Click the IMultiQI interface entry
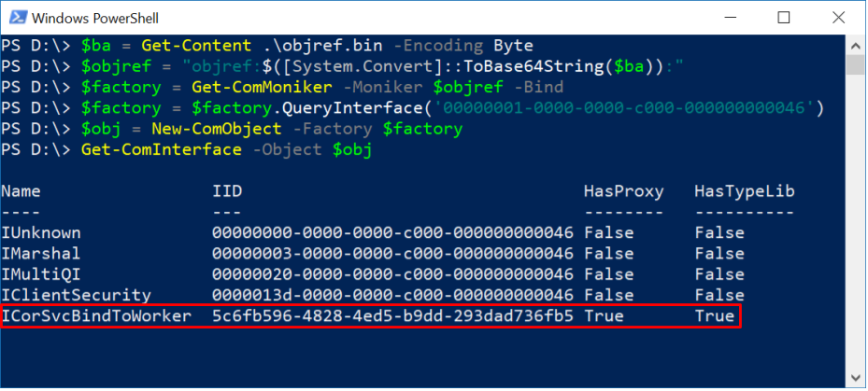Viewport: 868px width, 391px height. tap(41, 274)
